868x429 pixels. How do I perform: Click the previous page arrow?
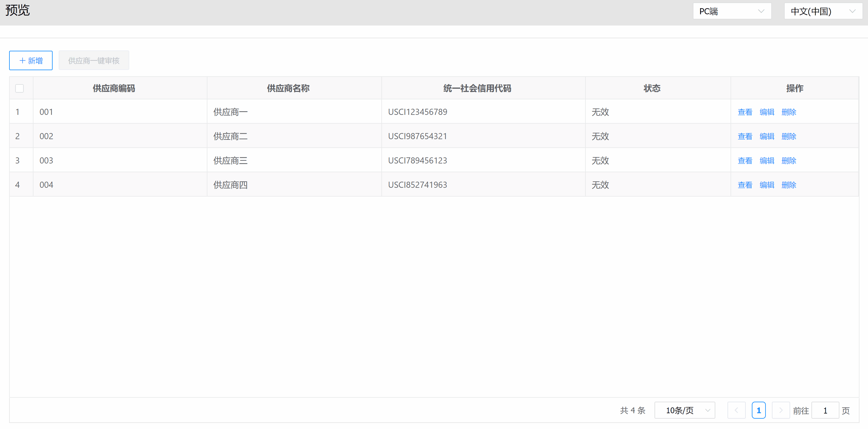pyautogui.click(x=736, y=410)
